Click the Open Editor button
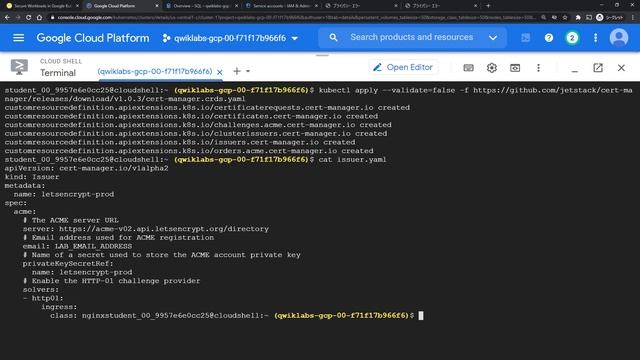Image resolution: width=640 pixels, height=360 pixels. [403, 67]
